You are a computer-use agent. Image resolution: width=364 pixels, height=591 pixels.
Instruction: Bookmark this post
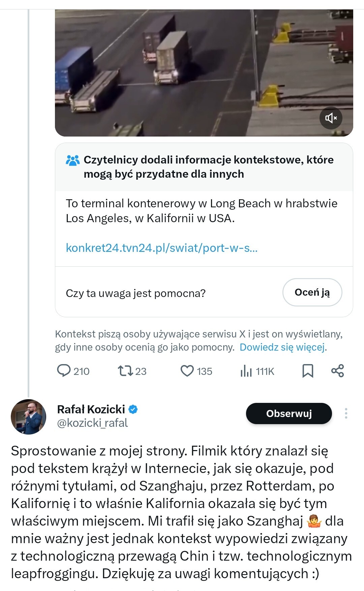click(308, 371)
